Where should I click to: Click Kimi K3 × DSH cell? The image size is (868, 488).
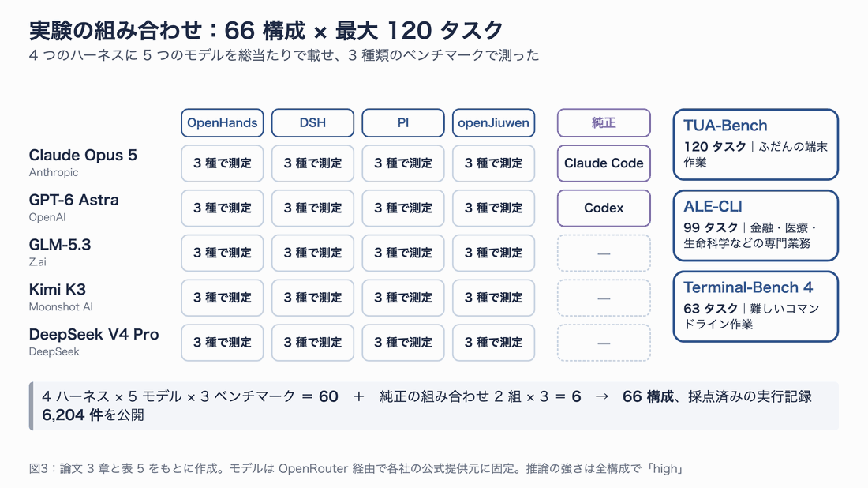[312, 298]
